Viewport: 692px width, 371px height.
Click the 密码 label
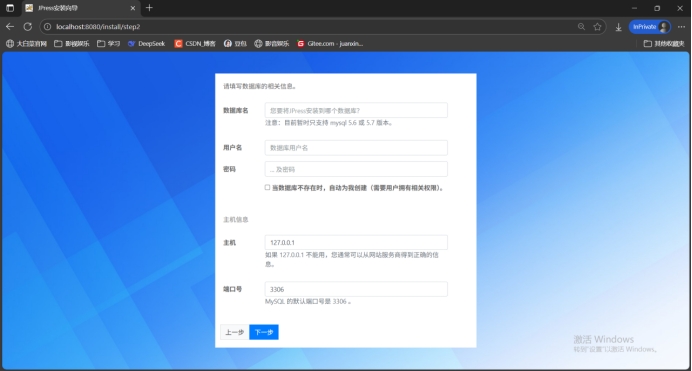pos(229,169)
